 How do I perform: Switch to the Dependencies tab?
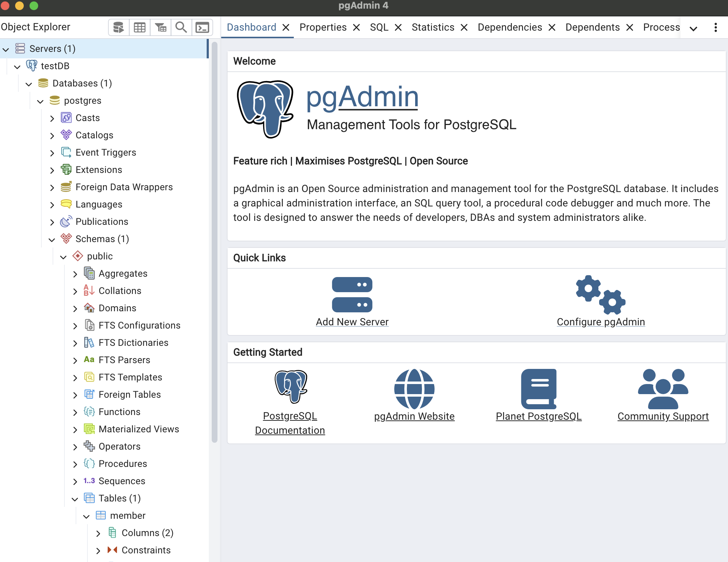click(x=509, y=27)
